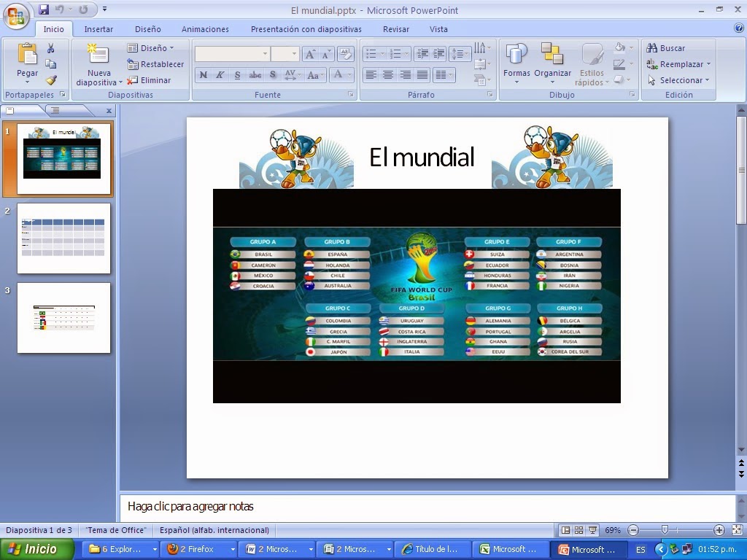Open the Organizar arrange menu
747x560 pixels.
pyautogui.click(x=553, y=64)
